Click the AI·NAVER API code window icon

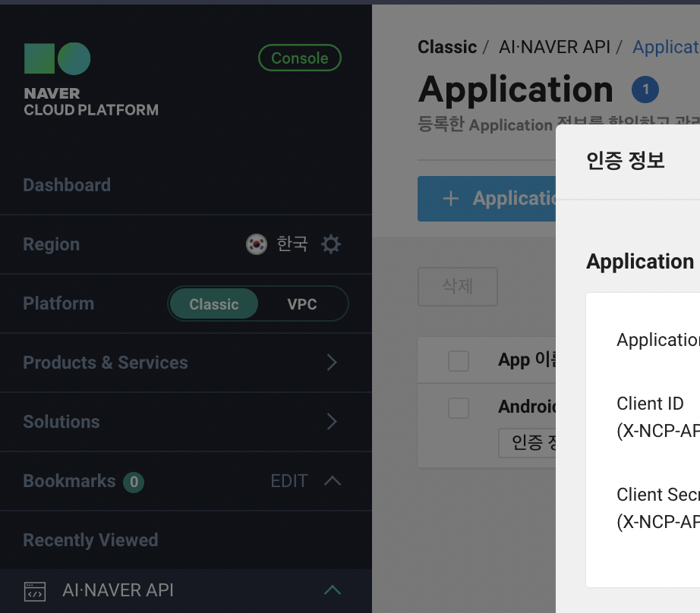(x=35, y=591)
